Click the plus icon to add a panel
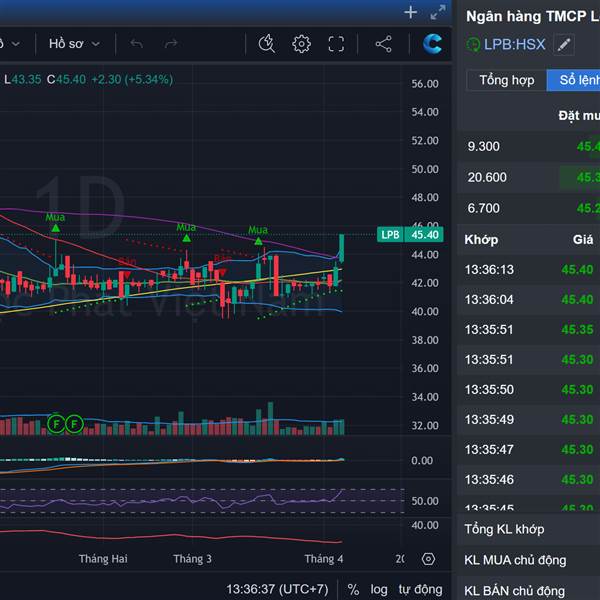This screenshot has width=600, height=600. click(x=410, y=12)
